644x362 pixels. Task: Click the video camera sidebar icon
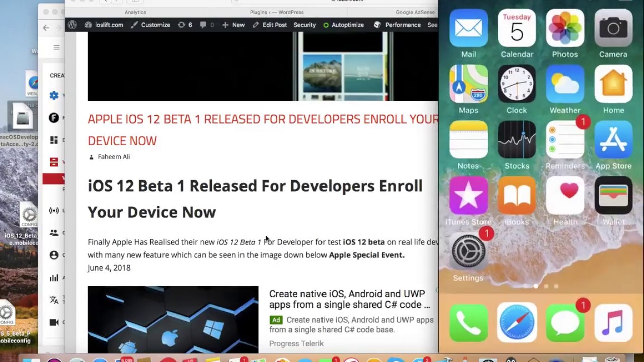point(54,322)
